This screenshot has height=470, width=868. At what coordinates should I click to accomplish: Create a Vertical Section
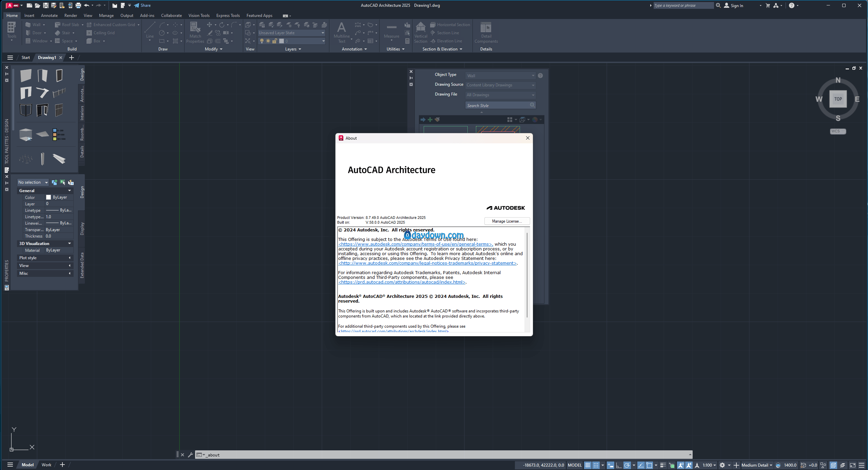[x=421, y=32]
